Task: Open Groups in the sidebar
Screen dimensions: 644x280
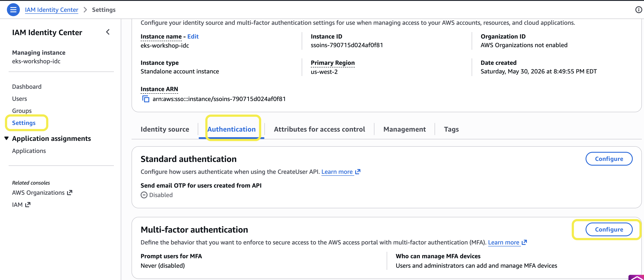Action: (x=22, y=110)
